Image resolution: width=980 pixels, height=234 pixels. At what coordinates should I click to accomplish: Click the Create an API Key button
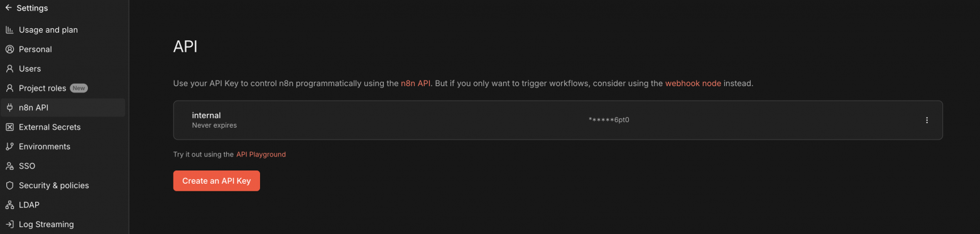point(216,181)
